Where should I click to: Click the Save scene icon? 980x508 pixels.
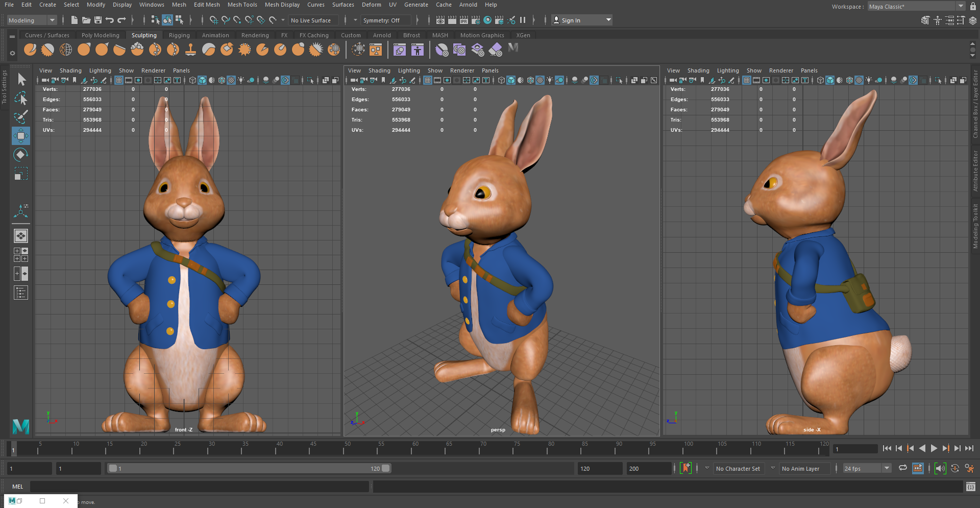(98, 20)
